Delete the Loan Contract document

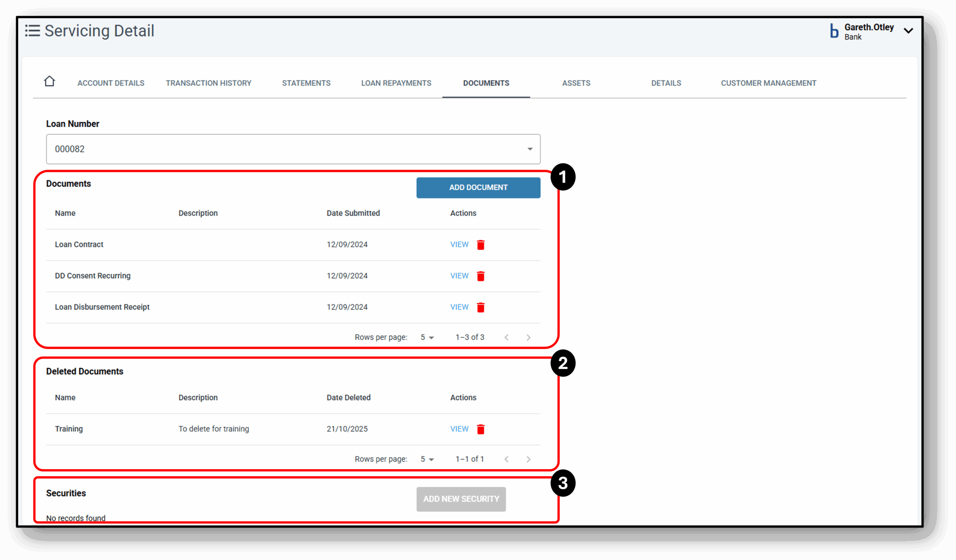click(480, 245)
